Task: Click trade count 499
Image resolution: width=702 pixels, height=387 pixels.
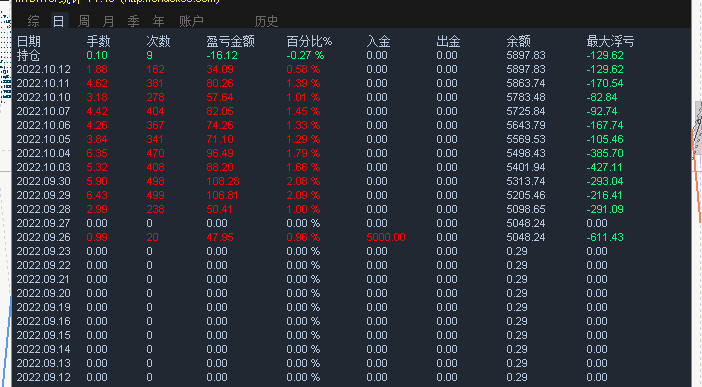Action: 155,195
